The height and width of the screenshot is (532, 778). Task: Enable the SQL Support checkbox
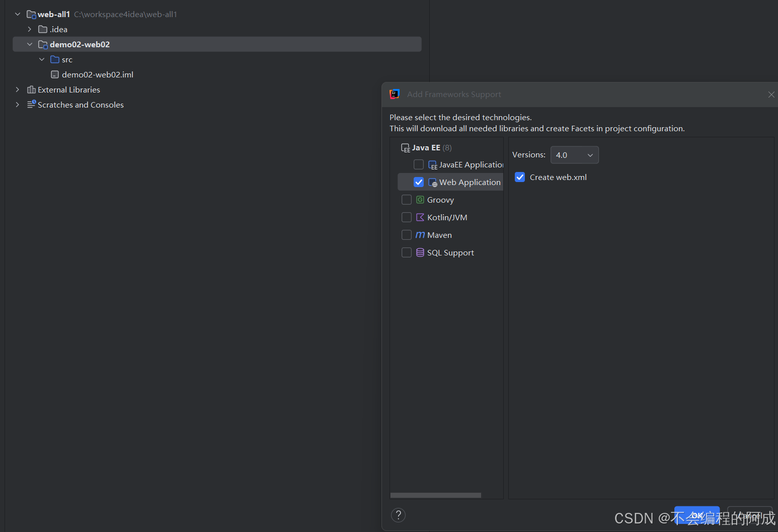(x=407, y=252)
